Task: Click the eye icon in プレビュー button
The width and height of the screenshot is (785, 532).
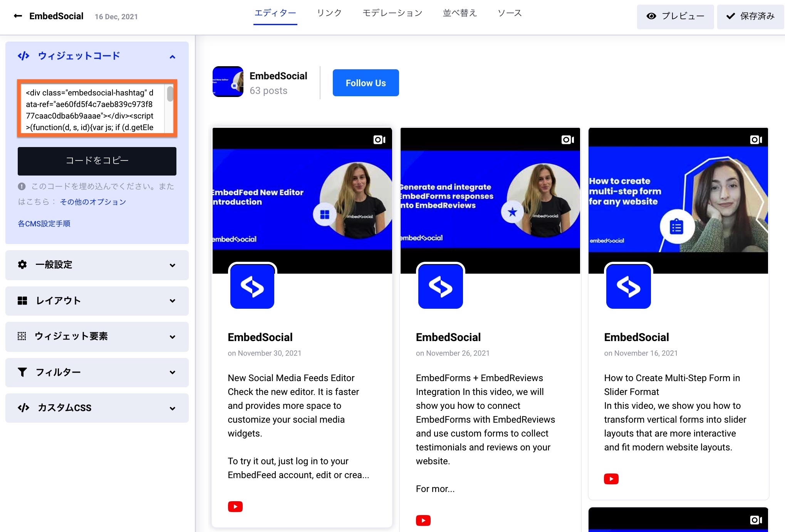Action: (651, 16)
